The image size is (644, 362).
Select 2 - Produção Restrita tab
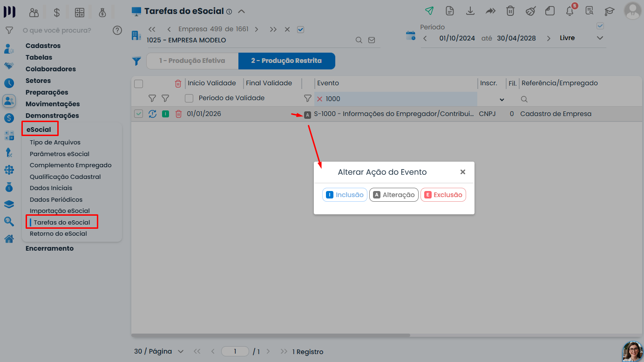286,61
